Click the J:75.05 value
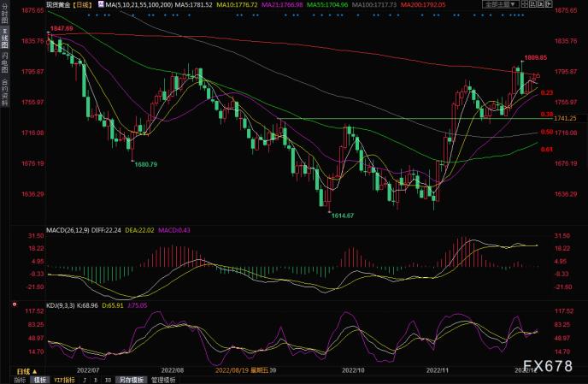Viewport: 588px width, 384px height. [x=138, y=305]
